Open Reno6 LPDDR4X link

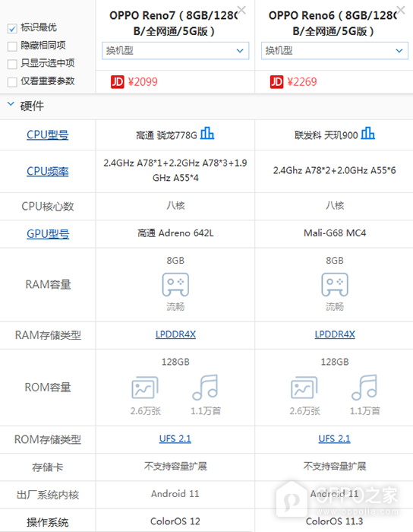point(335,334)
